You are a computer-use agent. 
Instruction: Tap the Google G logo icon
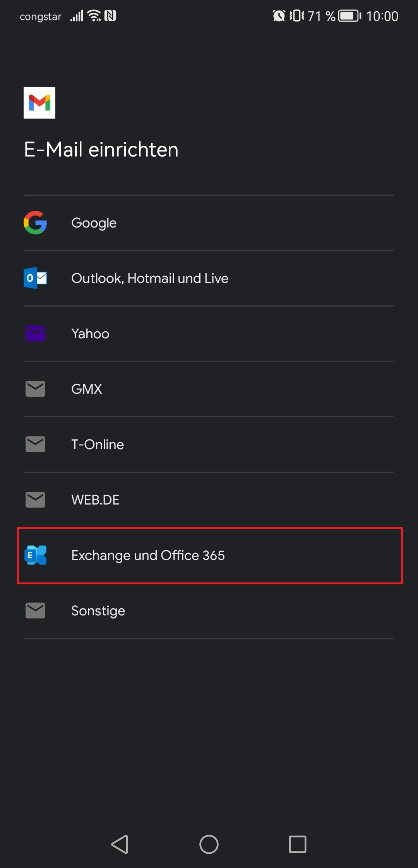(x=35, y=223)
